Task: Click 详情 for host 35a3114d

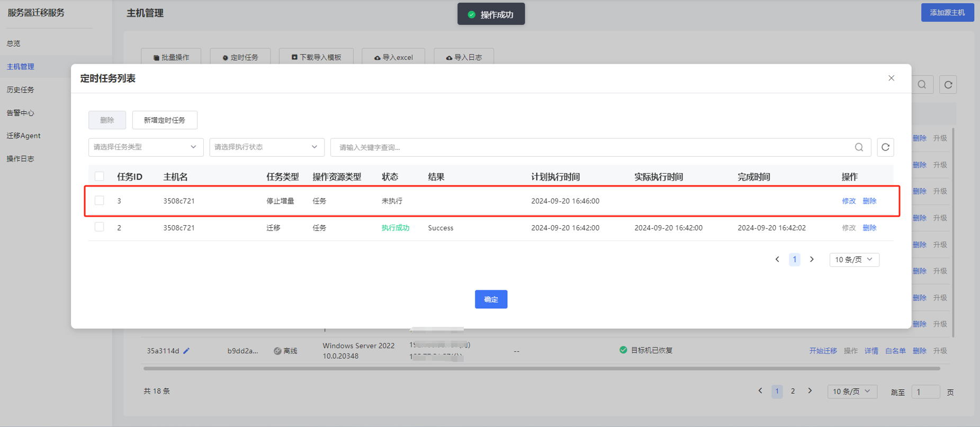Action: click(x=871, y=351)
